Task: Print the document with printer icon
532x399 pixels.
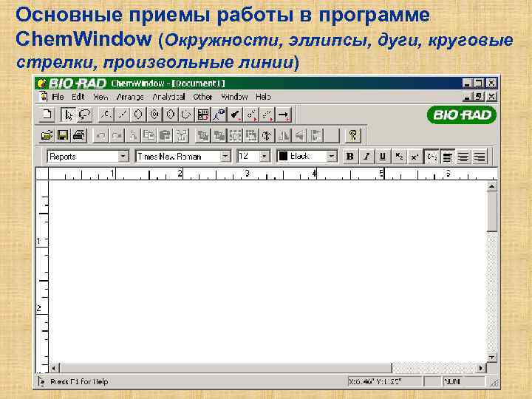Action: [x=79, y=136]
